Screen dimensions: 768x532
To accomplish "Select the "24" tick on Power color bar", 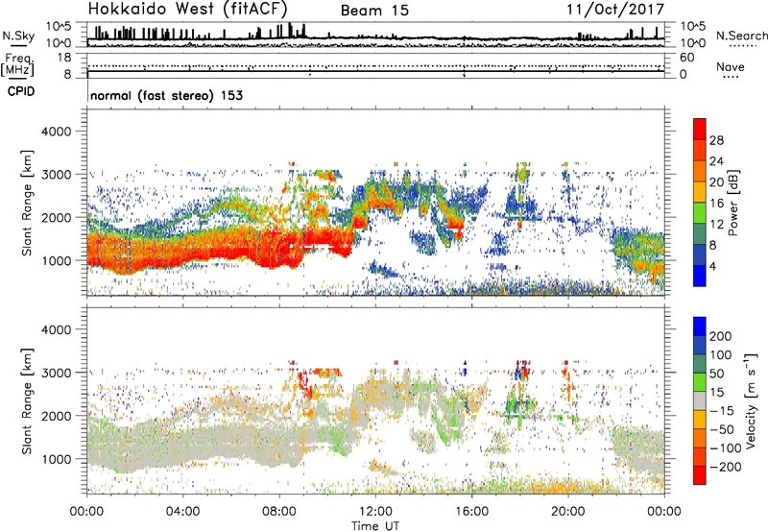I will [x=716, y=161].
